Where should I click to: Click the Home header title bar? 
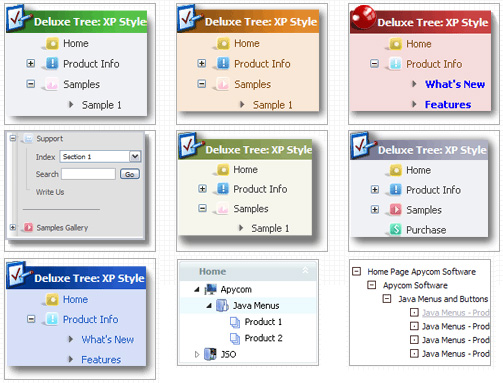coord(248,271)
